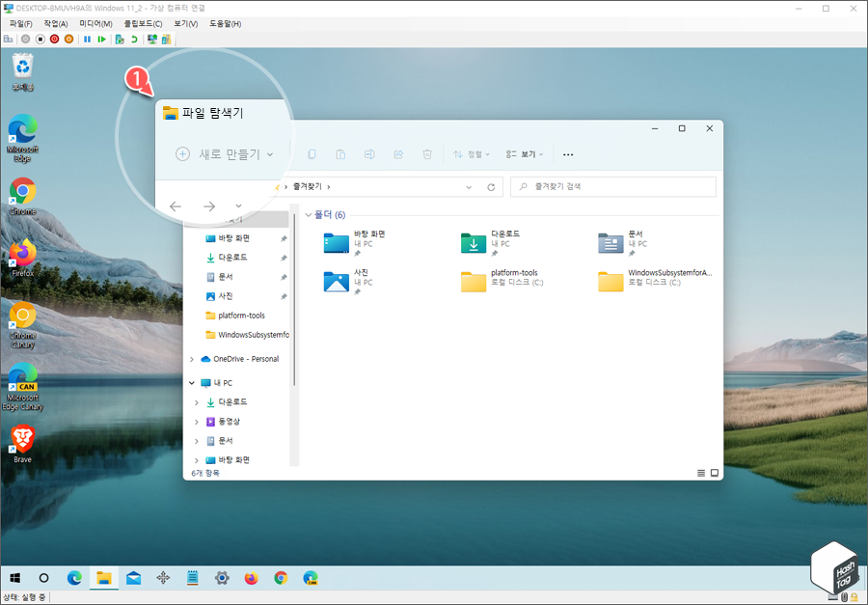Select the 다운로드 folder tile
Viewport: 868px width, 605px height.
click(492, 243)
